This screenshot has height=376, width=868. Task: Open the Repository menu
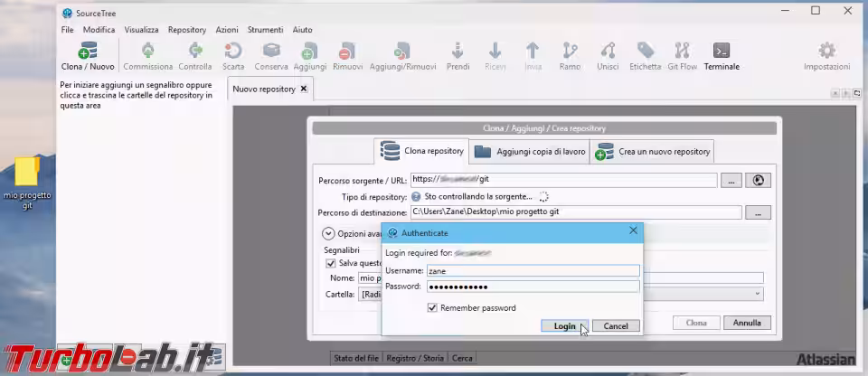coord(186,30)
